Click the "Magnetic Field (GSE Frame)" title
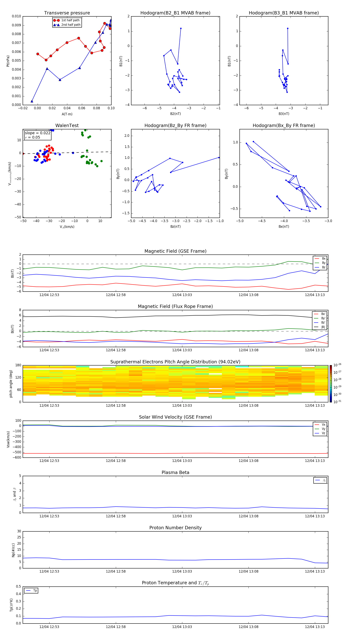The width and height of the screenshot is (351, 644). point(175,251)
